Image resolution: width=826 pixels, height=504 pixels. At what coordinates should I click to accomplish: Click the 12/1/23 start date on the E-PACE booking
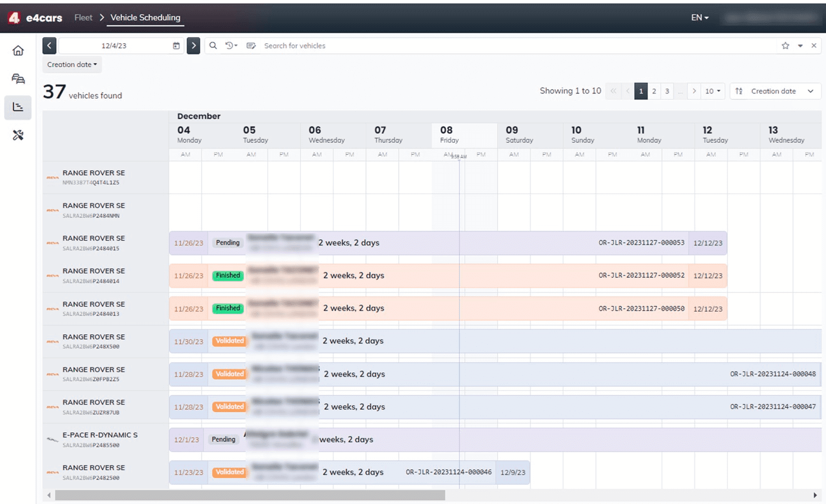click(x=186, y=440)
